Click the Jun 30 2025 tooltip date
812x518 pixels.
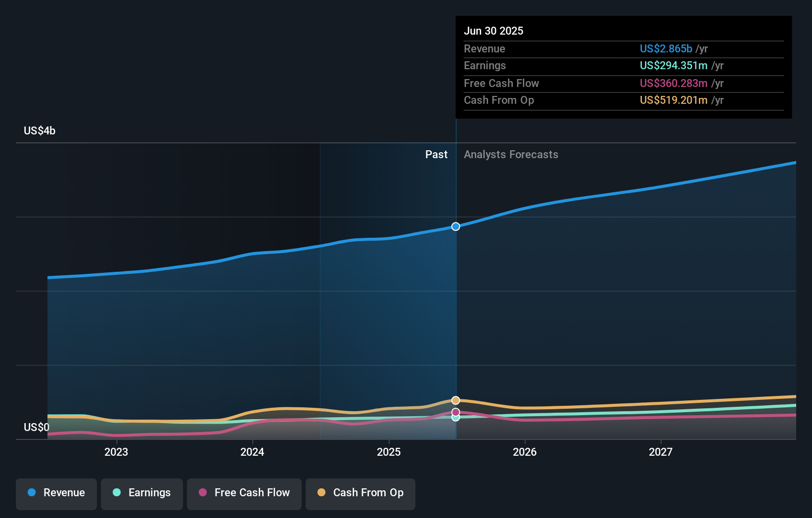494,31
